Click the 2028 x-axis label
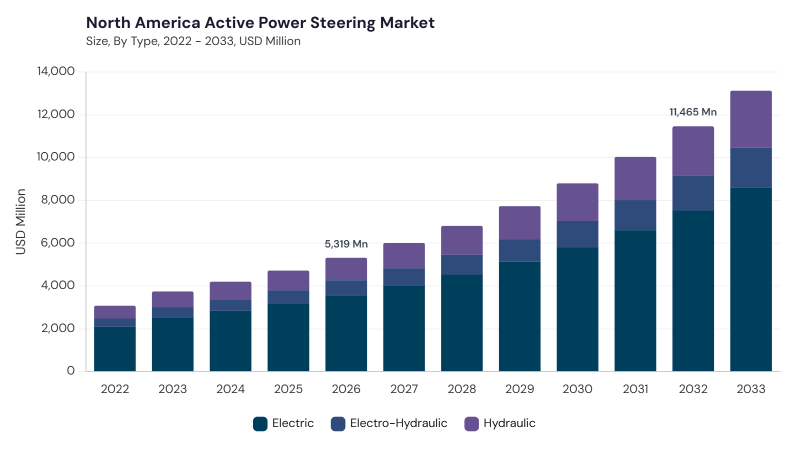Image resolution: width=800 pixels, height=450 pixels. point(462,389)
